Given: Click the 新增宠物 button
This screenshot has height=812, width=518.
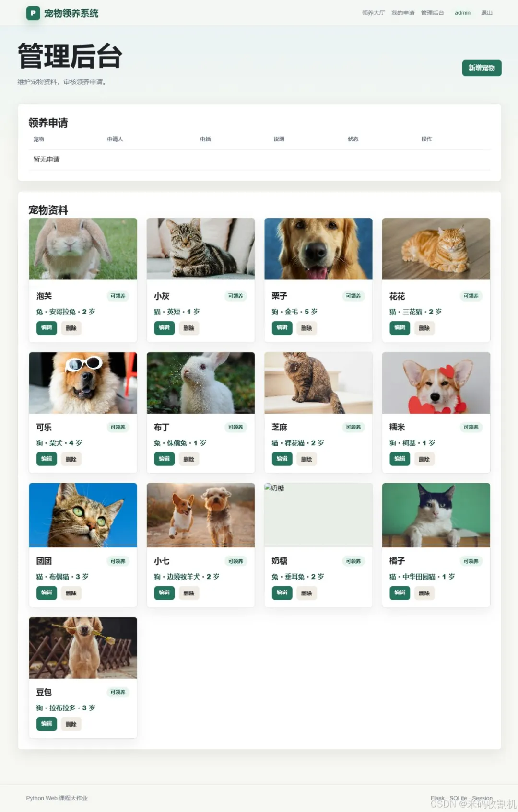Looking at the screenshot, I should (x=482, y=68).
